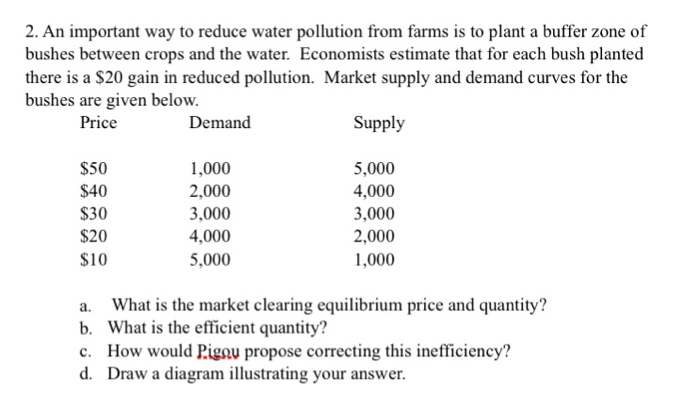Click supply quantity 5,000 at $50
The height and width of the screenshot is (393, 700).
(x=374, y=169)
